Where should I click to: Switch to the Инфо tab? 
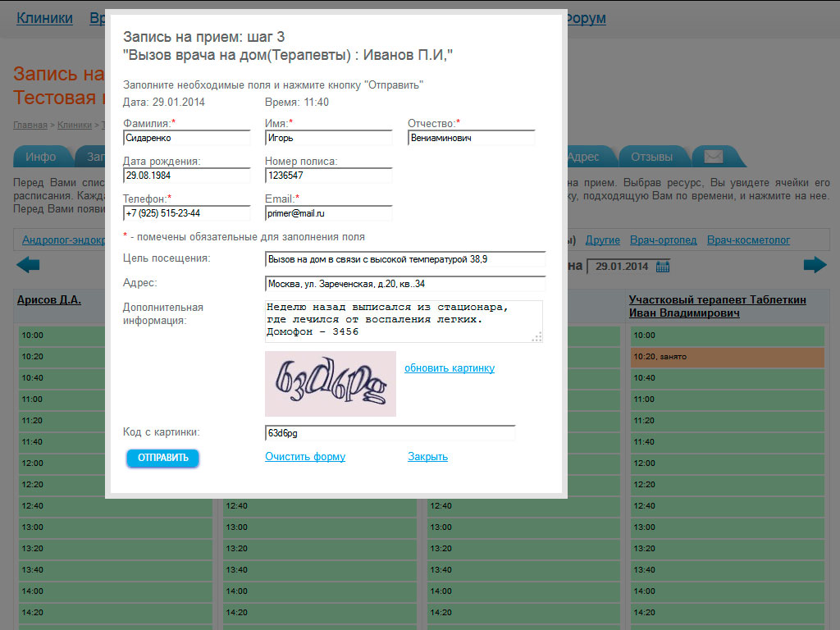[41, 157]
